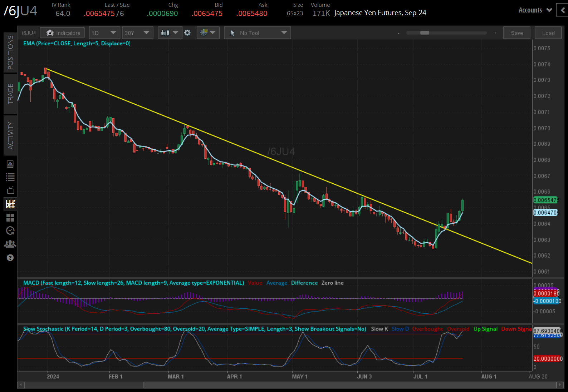Screen dimensions: 568x392
Task: Open the No Tool drawing dropdown
Action: tap(258, 33)
